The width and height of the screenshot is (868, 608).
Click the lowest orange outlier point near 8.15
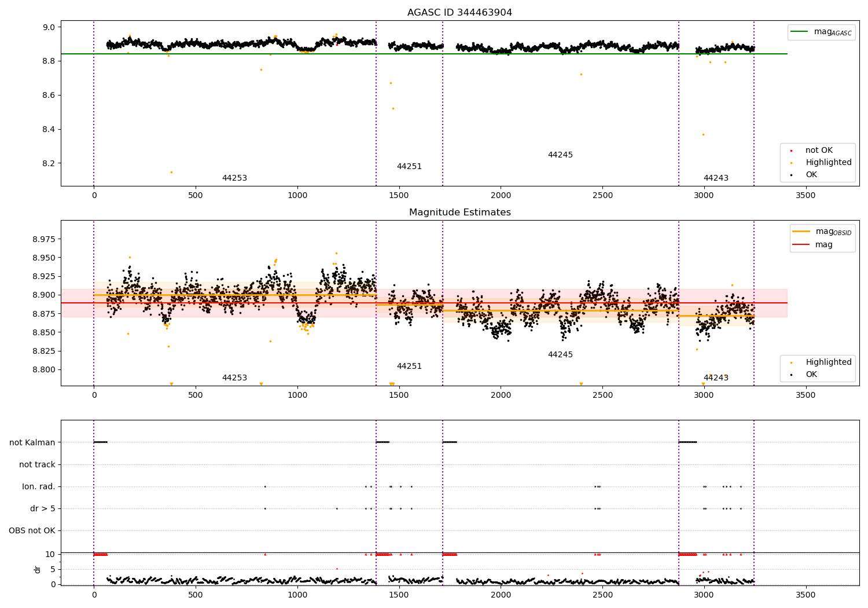coord(171,172)
